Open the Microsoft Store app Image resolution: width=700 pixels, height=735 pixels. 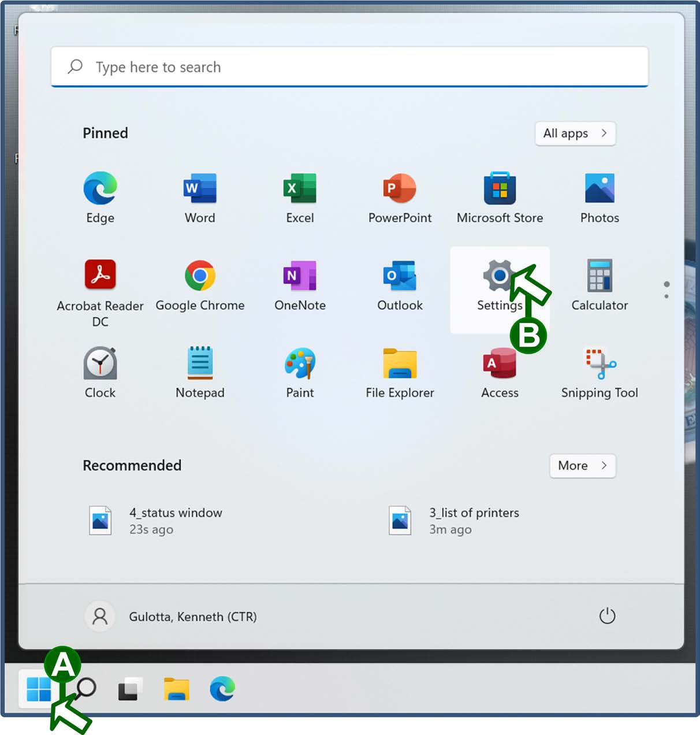[x=500, y=198]
